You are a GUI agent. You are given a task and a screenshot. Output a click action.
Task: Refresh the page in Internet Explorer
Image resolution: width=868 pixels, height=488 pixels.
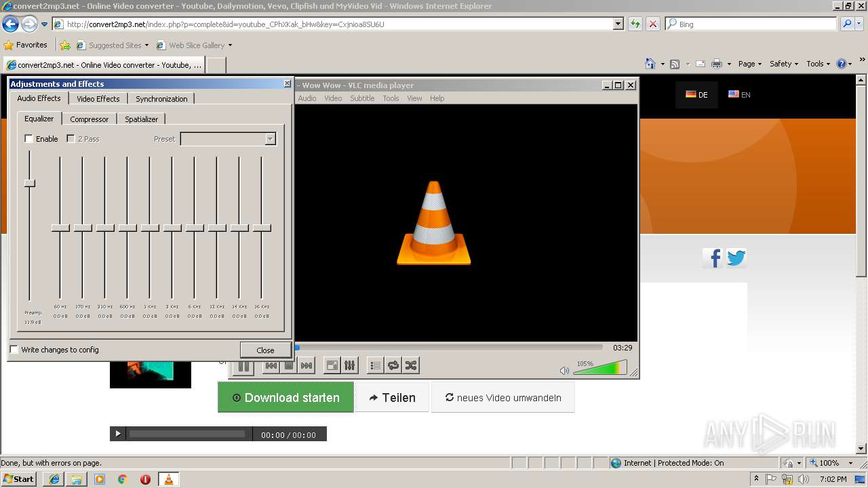point(635,24)
